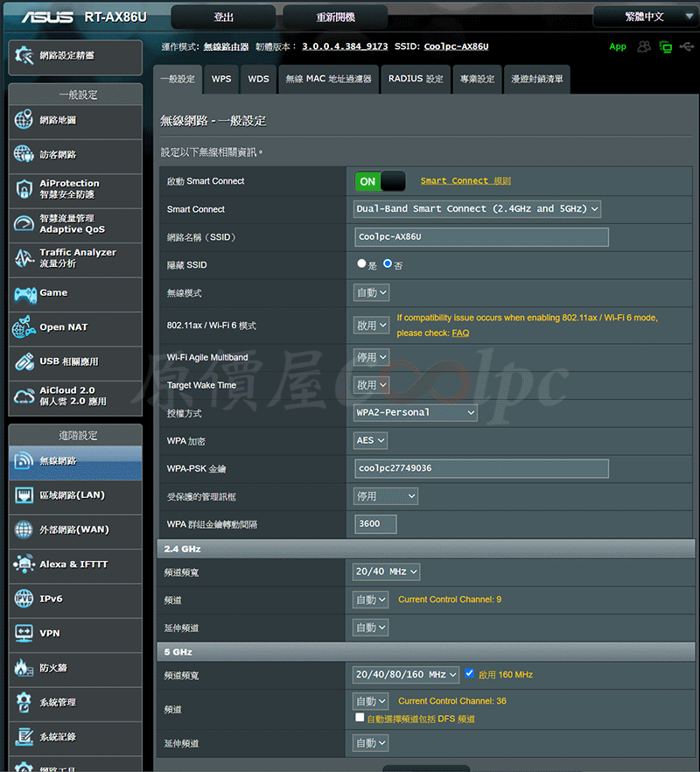Click the 重新開機 reboot button
Image resolution: width=700 pixels, height=772 pixels.
pyautogui.click(x=336, y=17)
